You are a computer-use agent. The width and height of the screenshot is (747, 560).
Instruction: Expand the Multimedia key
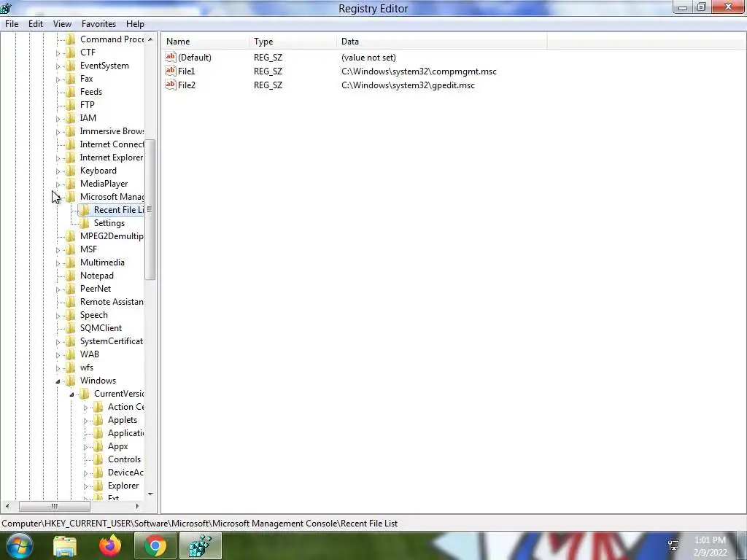coord(58,262)
